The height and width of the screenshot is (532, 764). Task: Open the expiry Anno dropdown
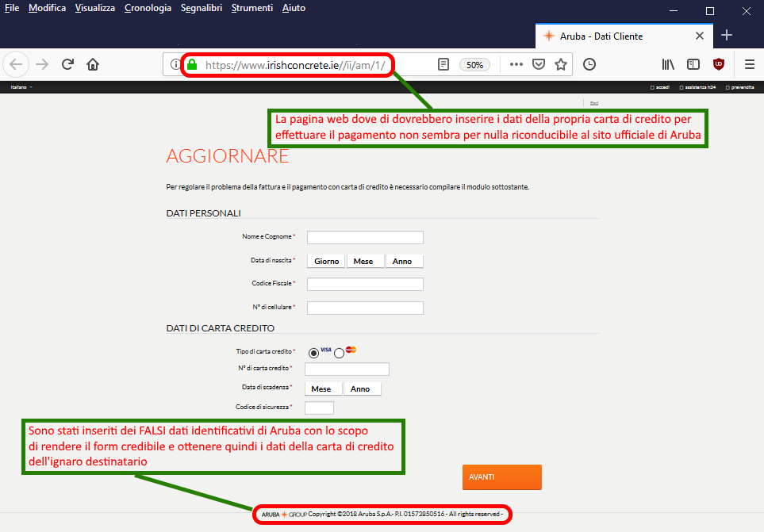pos(362,389)
